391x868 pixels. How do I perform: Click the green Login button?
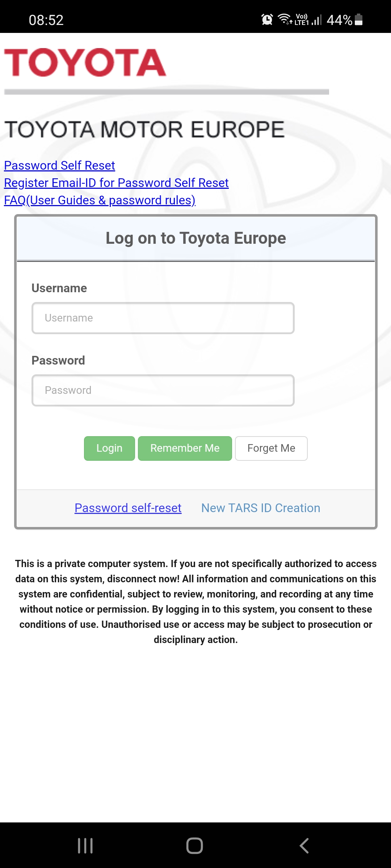(109, 448)
